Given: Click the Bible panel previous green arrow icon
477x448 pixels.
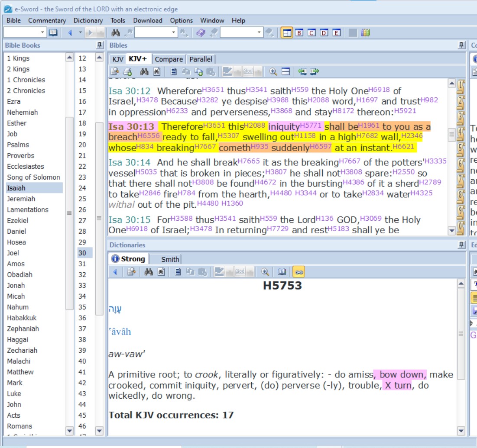Looking at the screenshot, I should (x=302, y=71).
